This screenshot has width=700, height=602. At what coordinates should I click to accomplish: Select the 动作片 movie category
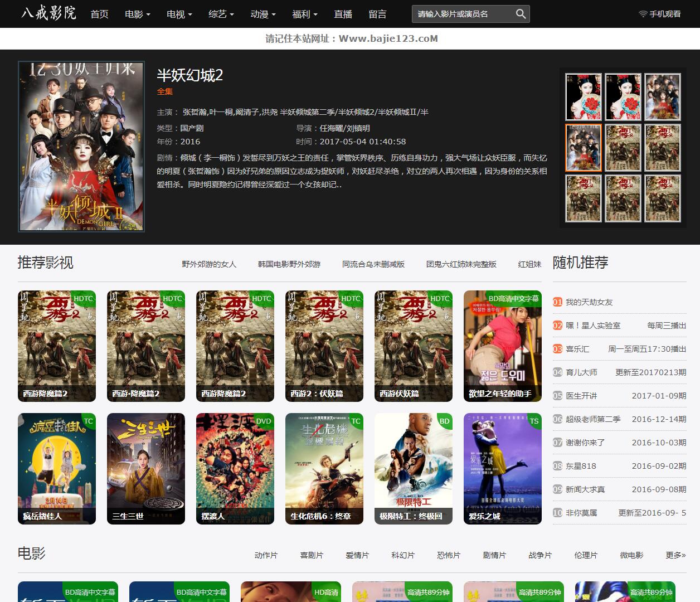tap(266, 555)
